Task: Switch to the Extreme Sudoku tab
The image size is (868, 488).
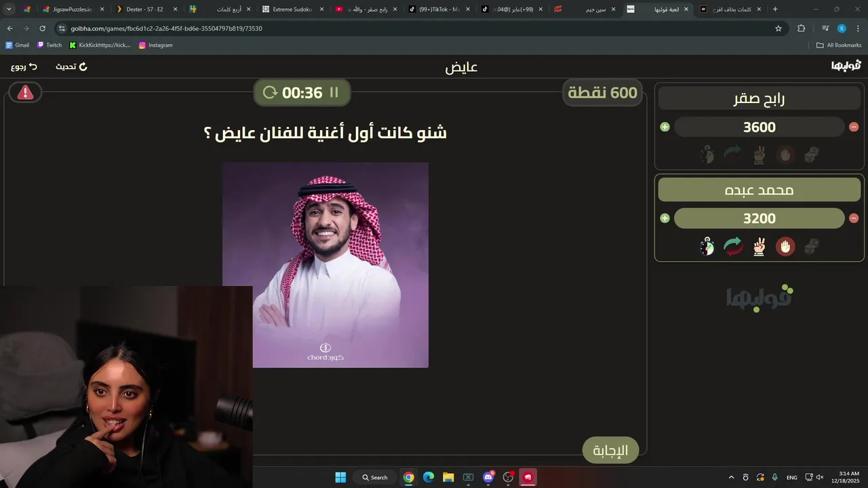Action: click(x=293, y=9)
